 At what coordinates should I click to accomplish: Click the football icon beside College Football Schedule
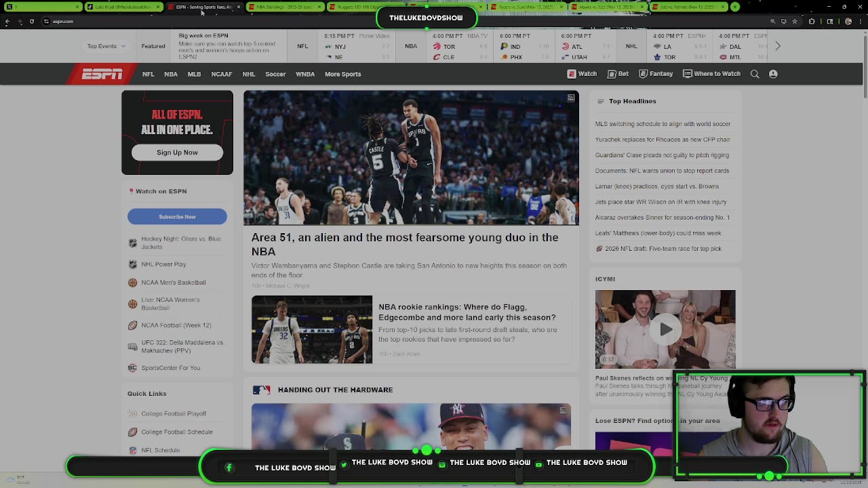tap(132, 432)
